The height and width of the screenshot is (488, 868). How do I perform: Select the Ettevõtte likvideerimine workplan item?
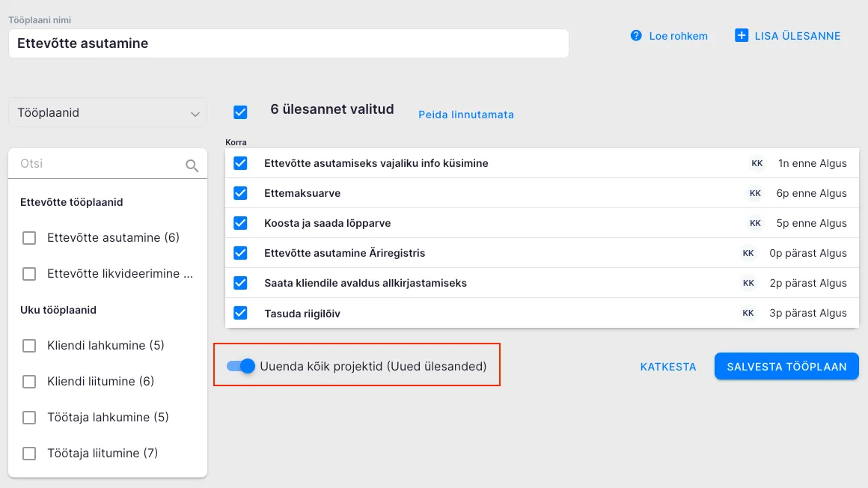(x=120, y=274)
